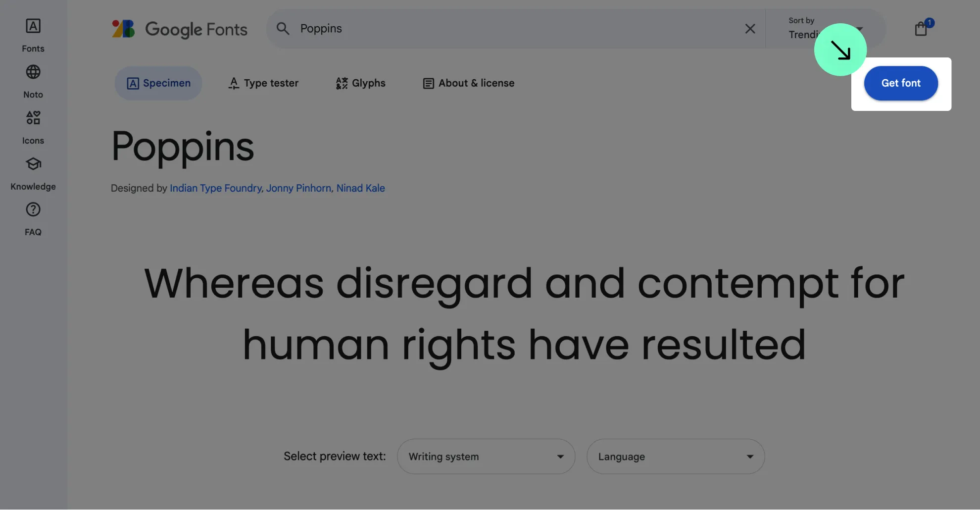Switch to the Glyphs tab
The image size is (980, 510).
(x=360, y=83)
